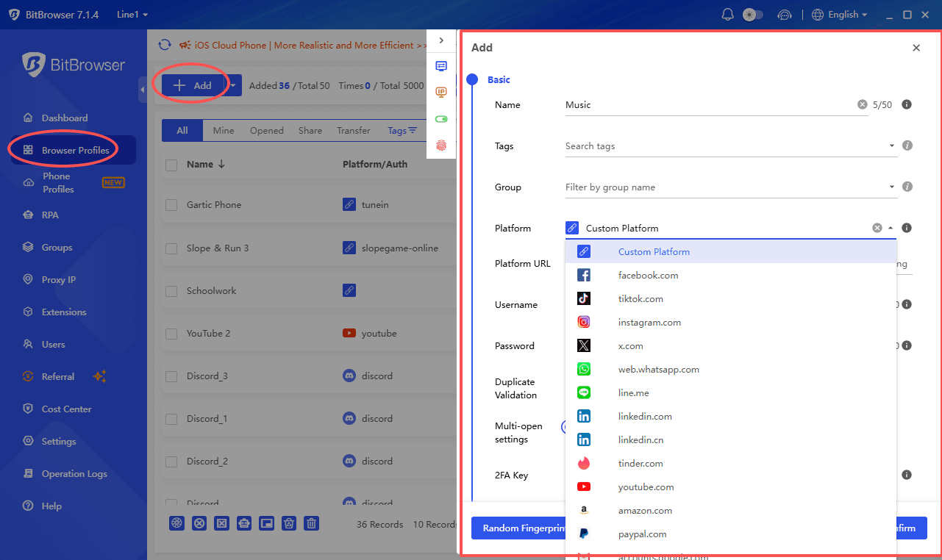Image resolution: width=942 pixels, height=560 pixels.
Task: Open the English language dropdown
Action: tap(840, 15)
